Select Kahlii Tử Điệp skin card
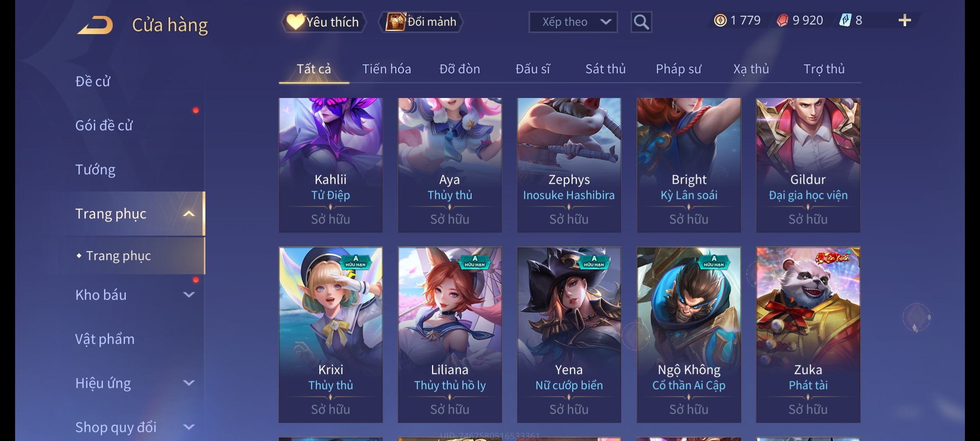Viewport: 980px width, 441px height. 331,165
